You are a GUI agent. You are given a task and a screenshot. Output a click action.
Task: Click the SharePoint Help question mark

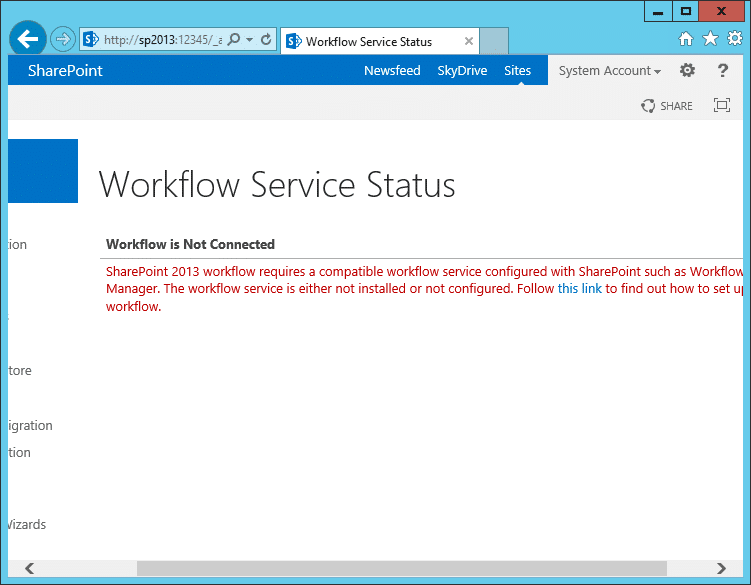click(723, 71)
